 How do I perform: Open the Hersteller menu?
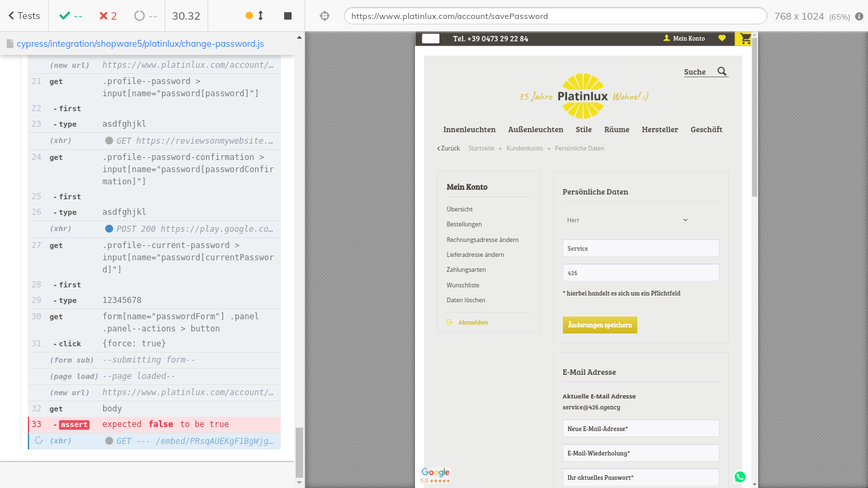pyautogui.click(x=659, y=129)
